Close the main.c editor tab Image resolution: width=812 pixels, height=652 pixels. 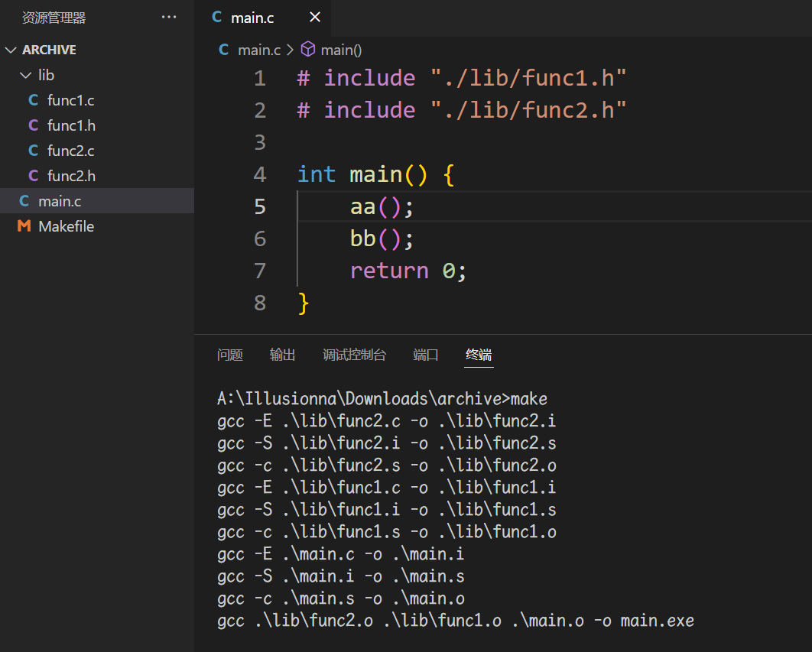pyautogui.click(x=314, y=17)
